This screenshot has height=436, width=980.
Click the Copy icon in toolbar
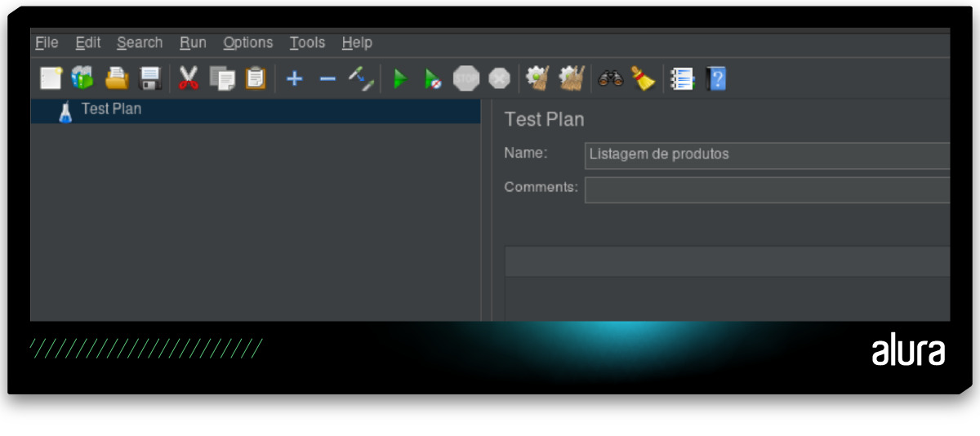pyautogui.click(x=222, y=78)
